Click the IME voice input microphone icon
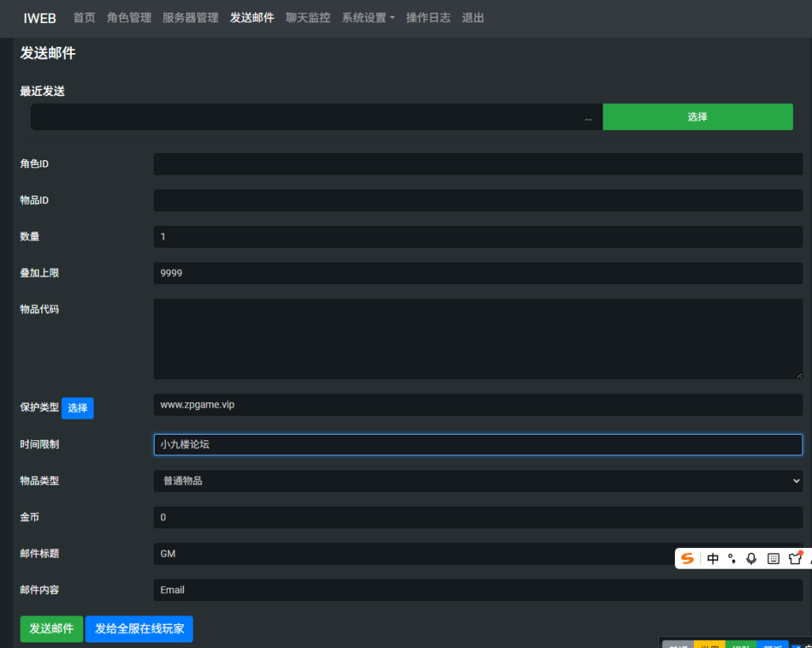Image resolution: width=812 pixels, height=648 pixels. coord(752,558)
